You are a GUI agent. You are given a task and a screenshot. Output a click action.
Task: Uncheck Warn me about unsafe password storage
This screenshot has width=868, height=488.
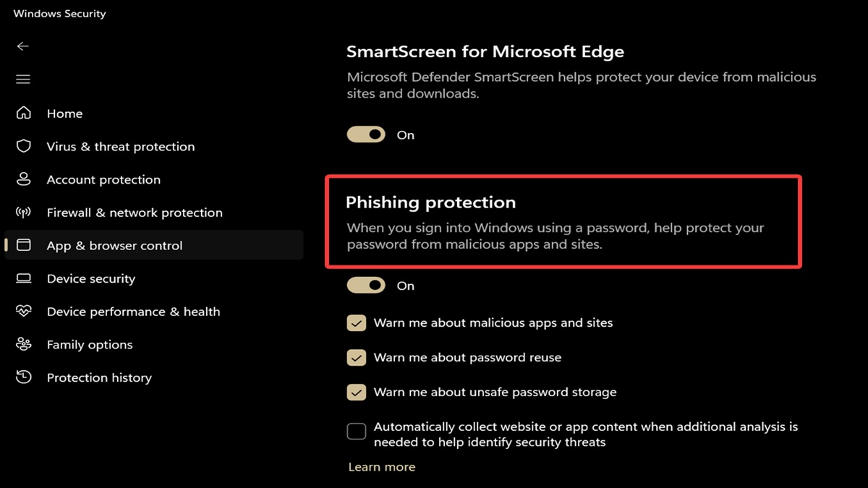click(x=357, y=393)
